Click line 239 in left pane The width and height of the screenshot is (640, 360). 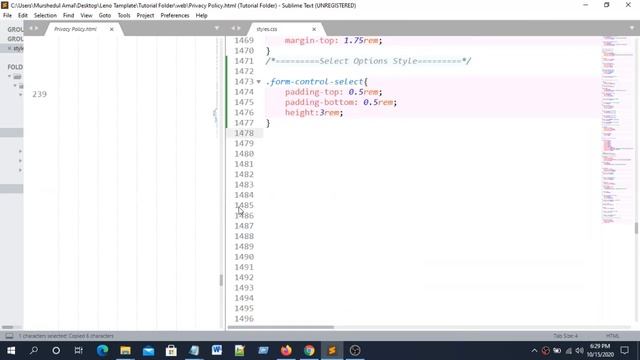(39, 94)
